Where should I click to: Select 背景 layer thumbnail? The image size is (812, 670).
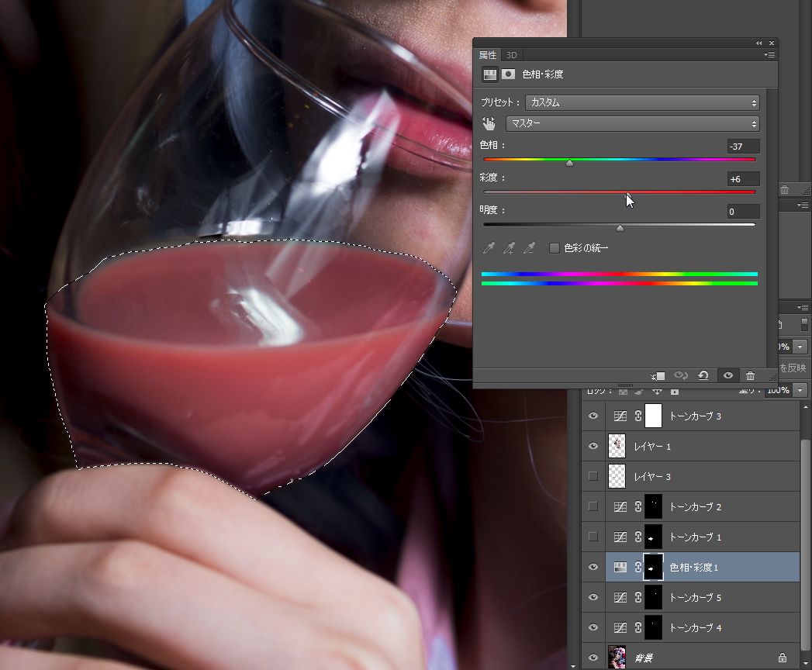(617, 658)
